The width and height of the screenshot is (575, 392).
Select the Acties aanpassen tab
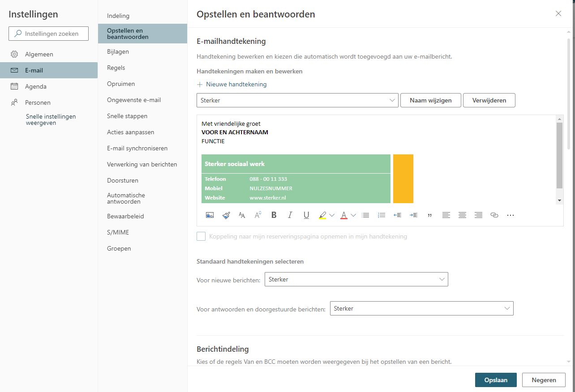pos(142,132)
